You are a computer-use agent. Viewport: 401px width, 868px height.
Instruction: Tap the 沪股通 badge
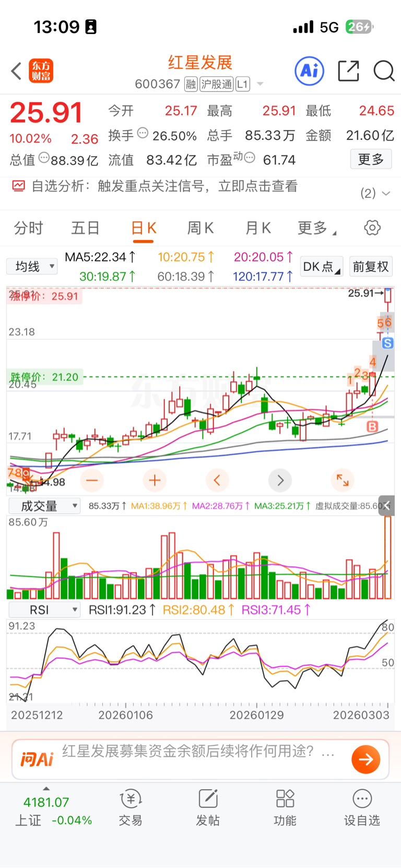point(217,84)
